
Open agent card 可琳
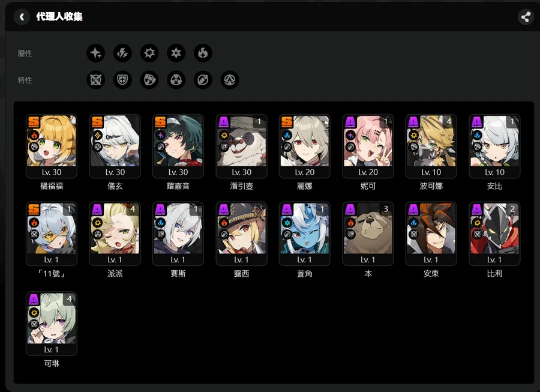coord(52,324)
